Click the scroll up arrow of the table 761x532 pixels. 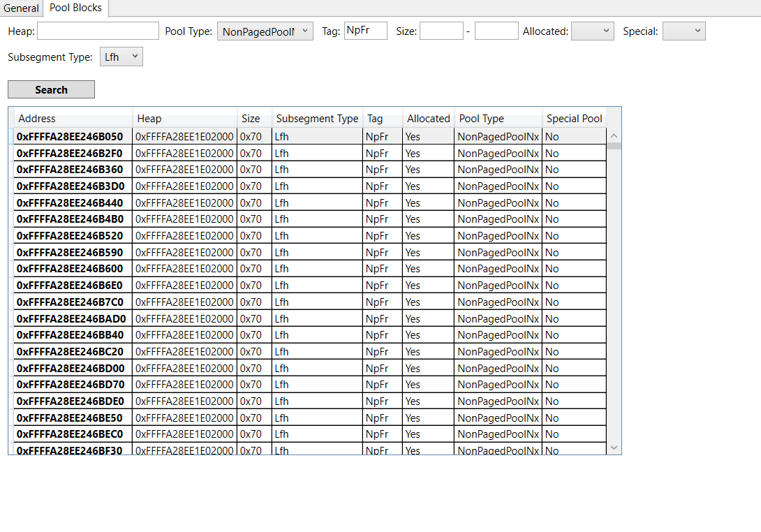pos(614,136)
